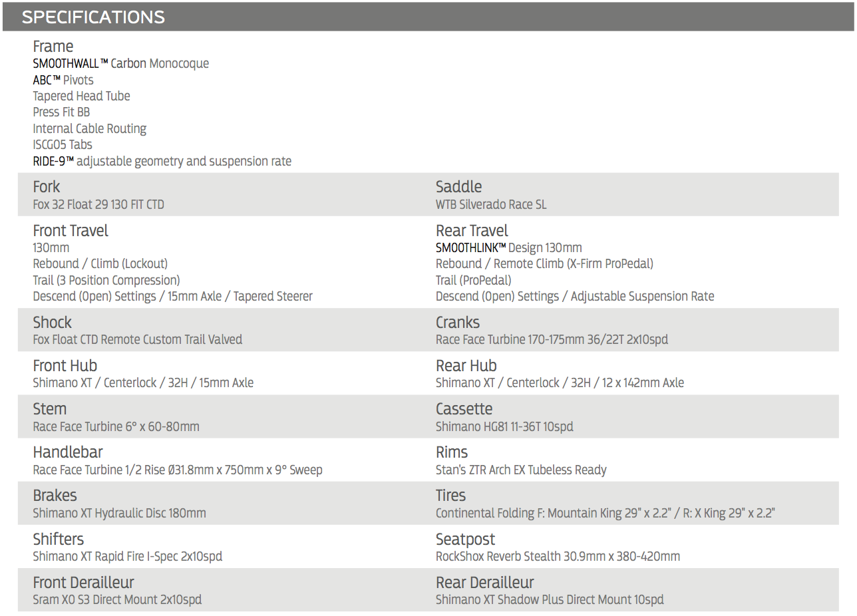Select the Shimano XT Hydraulic Disc brakes text
Viewport: 857px width, 616px height.
pos(120,514)
